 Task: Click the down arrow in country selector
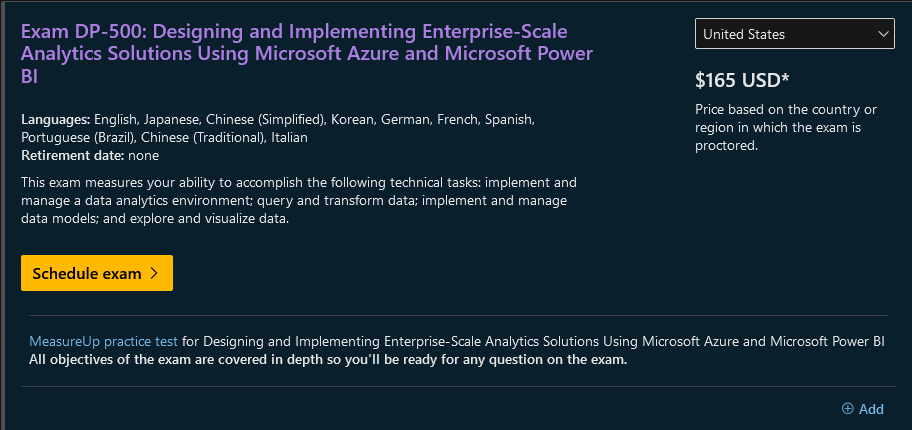[883, 34]
